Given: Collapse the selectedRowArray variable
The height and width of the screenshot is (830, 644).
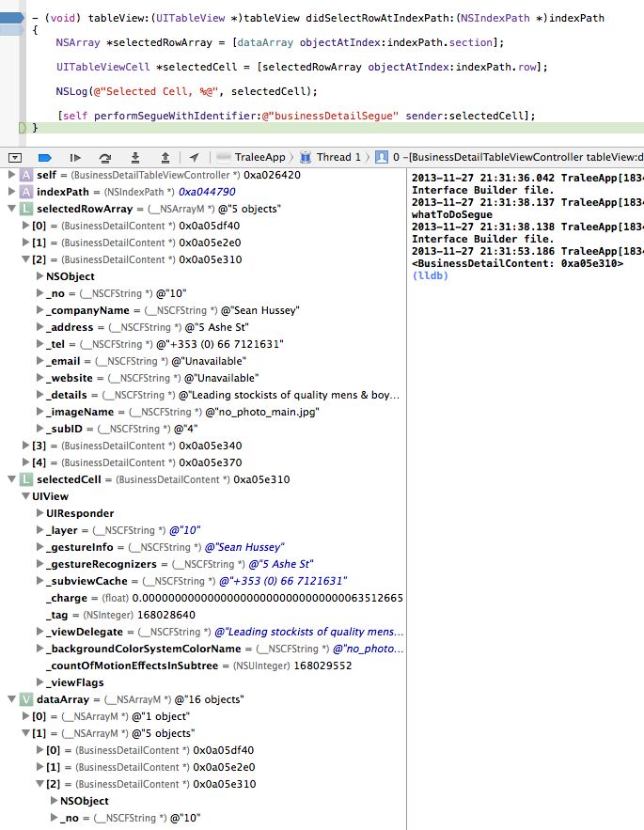Looking at the screenshot, I should point(11,209).
